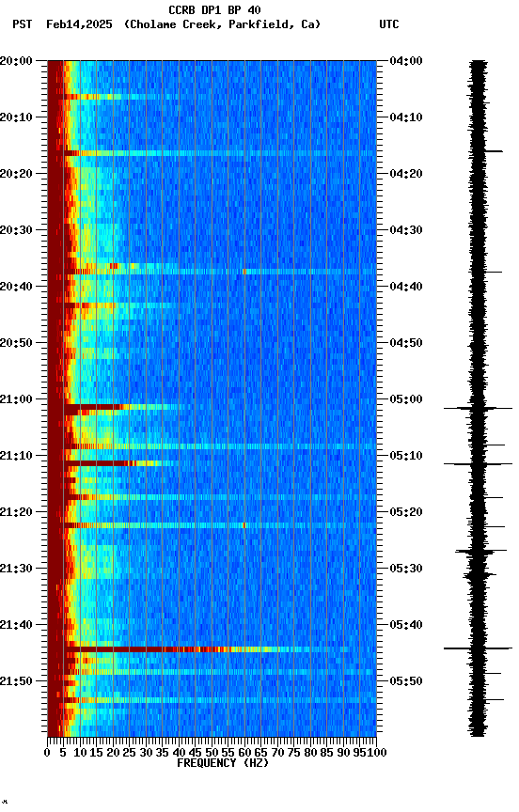Click the '20:10' PST time label
Viewport: 519px width, 812px height.
click(16, 117)
